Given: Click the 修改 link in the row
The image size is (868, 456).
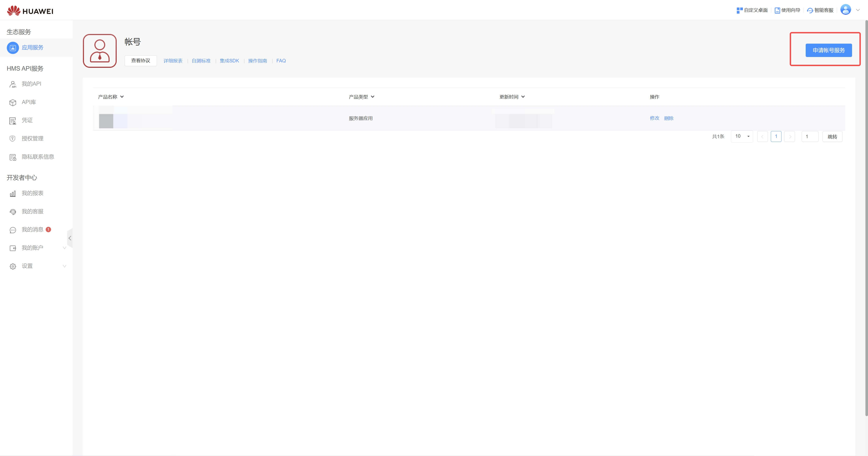Looking at the screenshot, I should point(654,118).
